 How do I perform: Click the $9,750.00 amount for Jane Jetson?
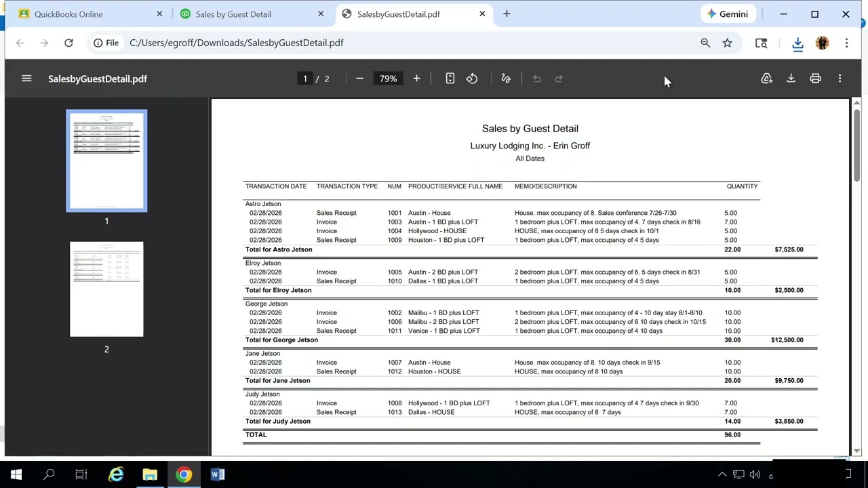[x=789, y=380]
